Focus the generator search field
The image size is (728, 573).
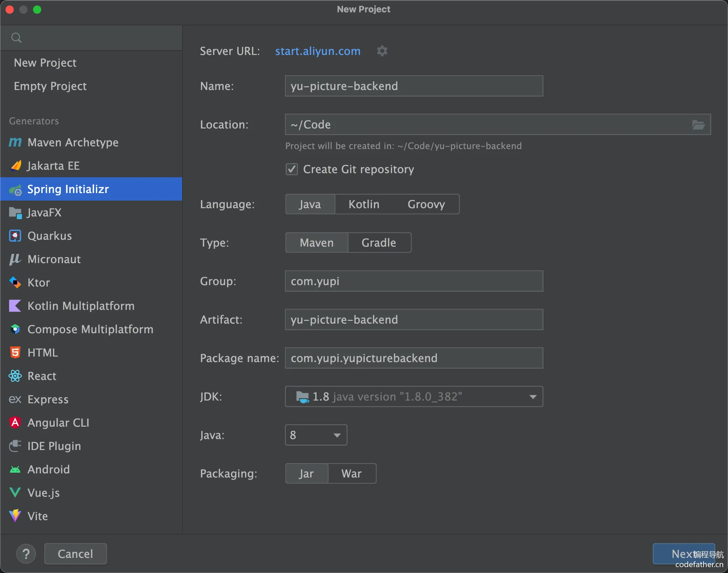[x=91, y=38]
